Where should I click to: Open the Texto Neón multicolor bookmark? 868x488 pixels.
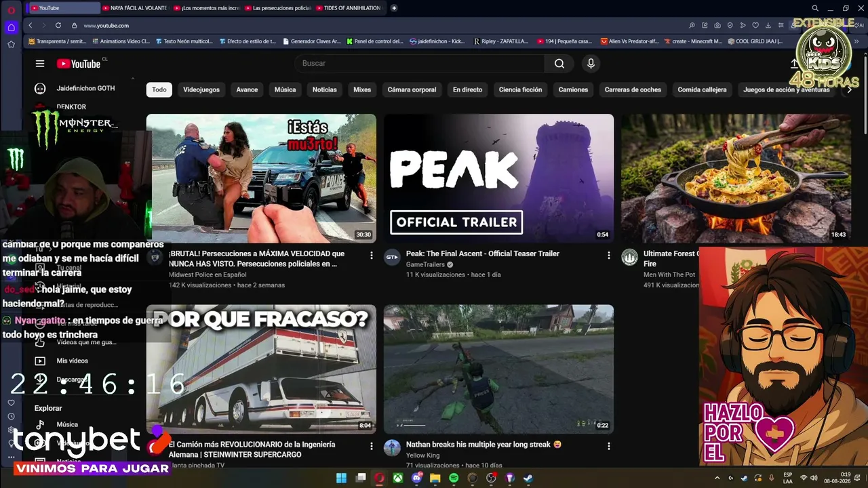(183, 41)
